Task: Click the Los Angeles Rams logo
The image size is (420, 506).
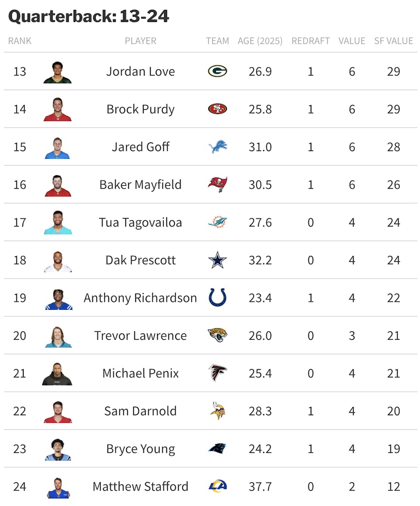Action: coord(217,486)
